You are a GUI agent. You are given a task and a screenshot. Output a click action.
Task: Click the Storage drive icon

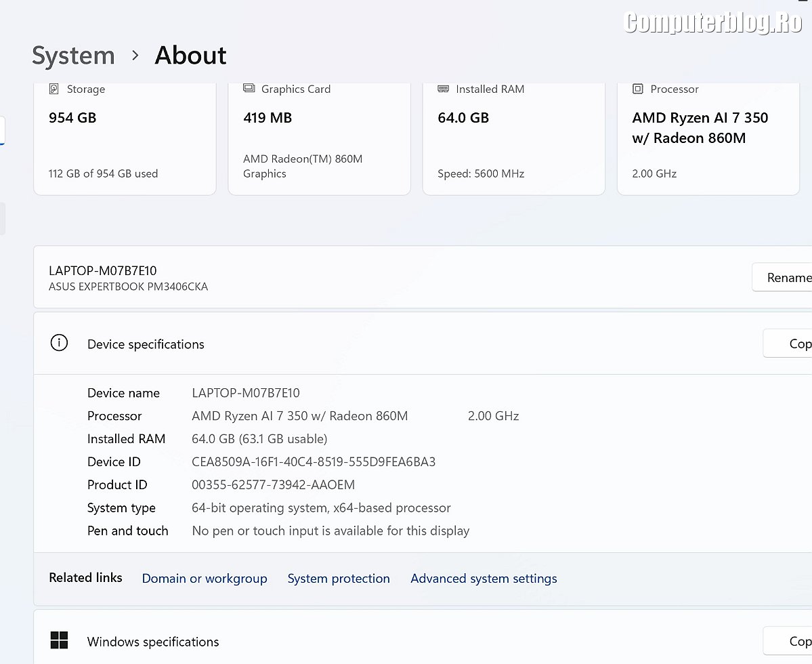[x=54, y=89]
